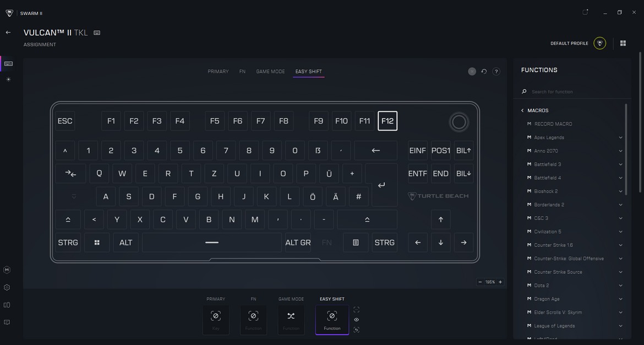This screenshot has height=345, width=644.
Task: Click the Default Profile turtle icon
Action: tap(599, 44)
